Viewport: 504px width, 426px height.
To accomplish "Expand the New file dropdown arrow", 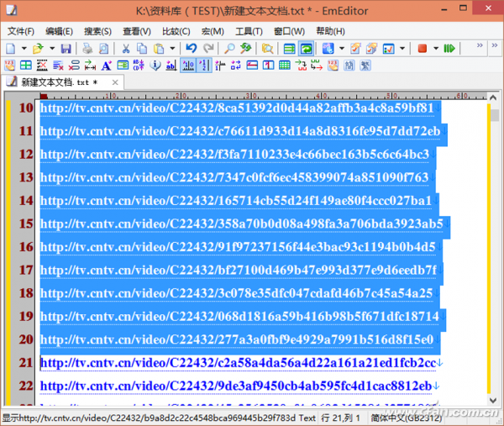I will [24, 49].
